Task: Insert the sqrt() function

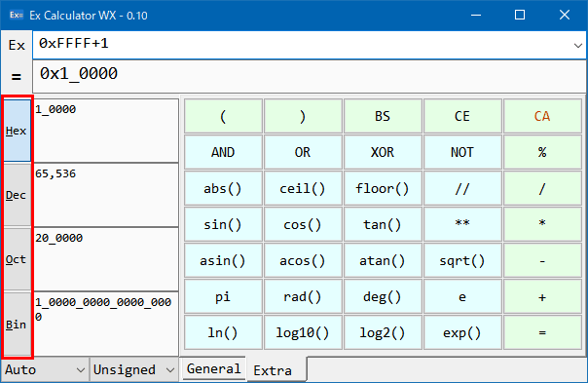Action: 462,260
